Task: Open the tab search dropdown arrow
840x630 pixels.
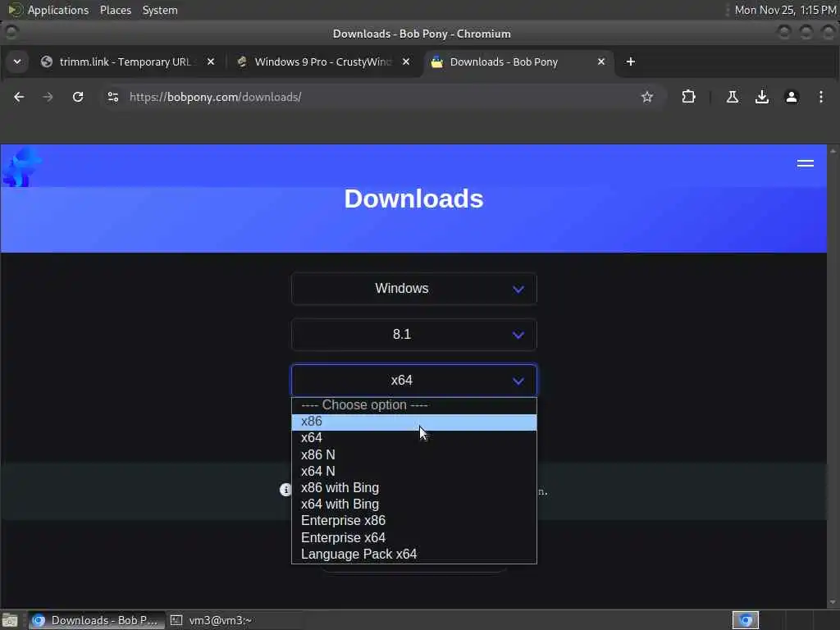Action: point(17,62)
